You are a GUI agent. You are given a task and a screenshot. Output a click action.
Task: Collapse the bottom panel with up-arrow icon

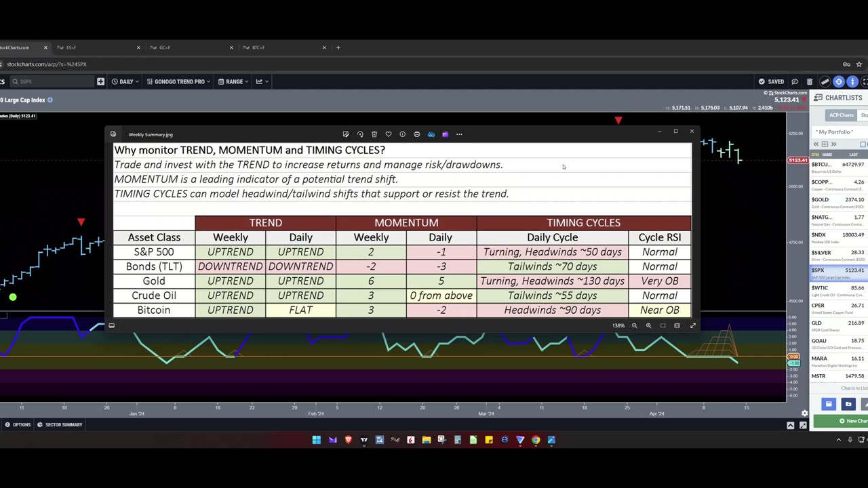pyautogui.click(x=791, y=426)
